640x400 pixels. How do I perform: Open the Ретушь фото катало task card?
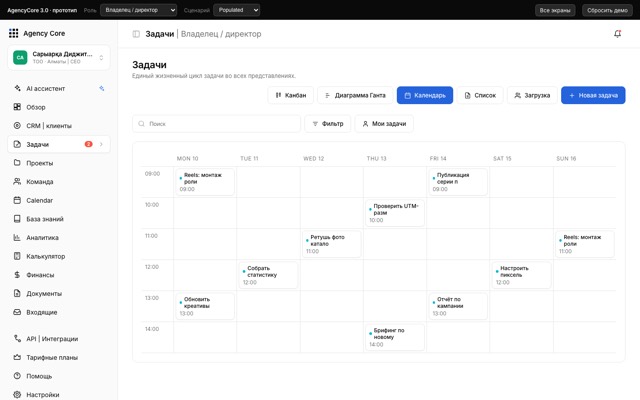(331, 244)
